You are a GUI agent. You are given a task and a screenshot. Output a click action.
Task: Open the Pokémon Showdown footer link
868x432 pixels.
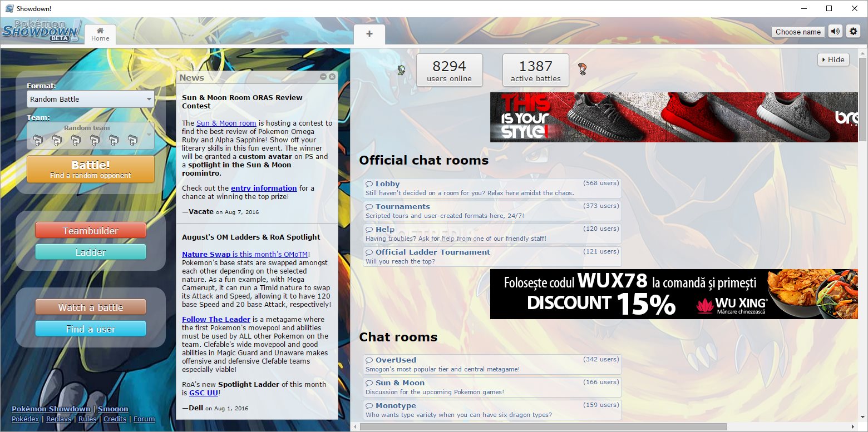click(x=51, y=409)
